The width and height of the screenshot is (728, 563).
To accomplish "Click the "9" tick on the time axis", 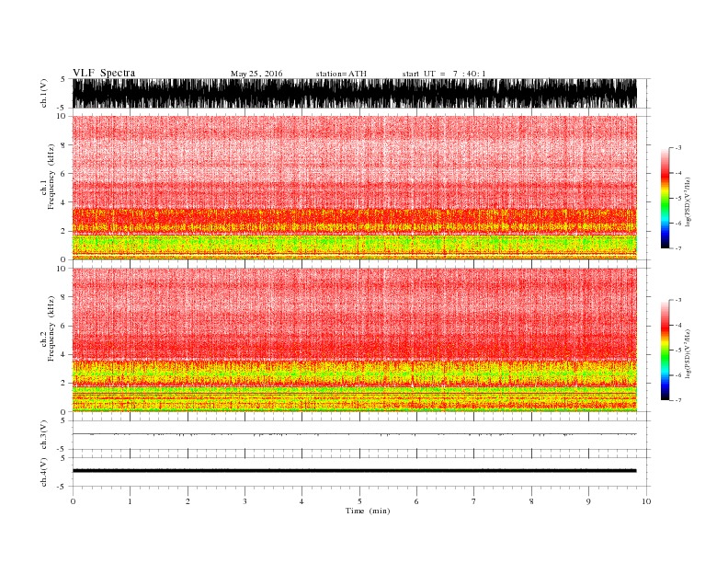I will [x=588, y=501].
